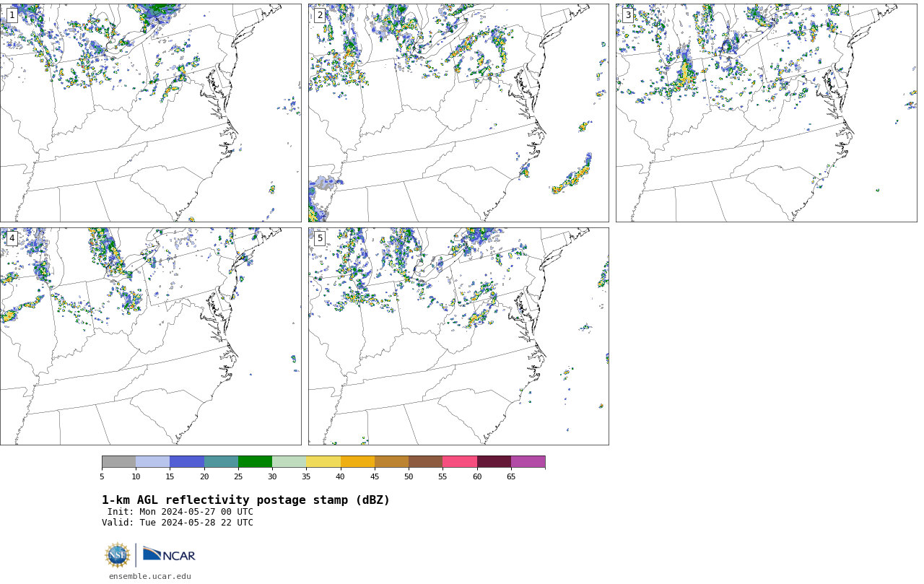Screen dimensions: 924x584
Task: Click the orange 40-45 dBZ swatch
Action: 357,462
